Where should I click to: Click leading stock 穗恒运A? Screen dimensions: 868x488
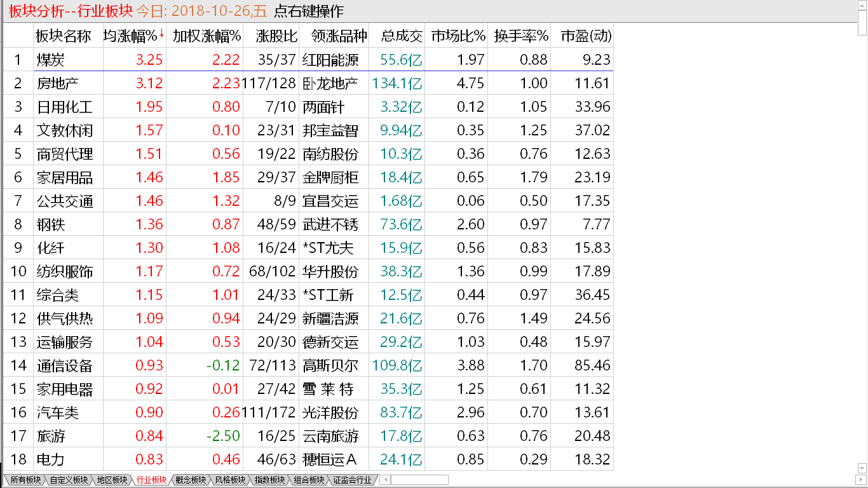click(x=330, y=459)
